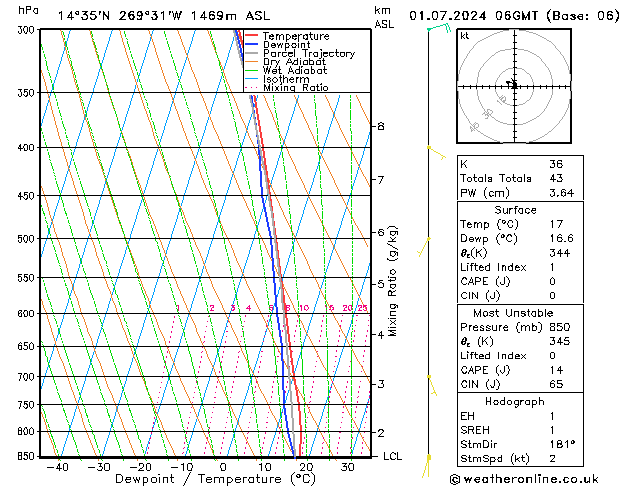Click the StmDir value 181°
Viewport: 629px width, 486px height.
tap(562, 443)
